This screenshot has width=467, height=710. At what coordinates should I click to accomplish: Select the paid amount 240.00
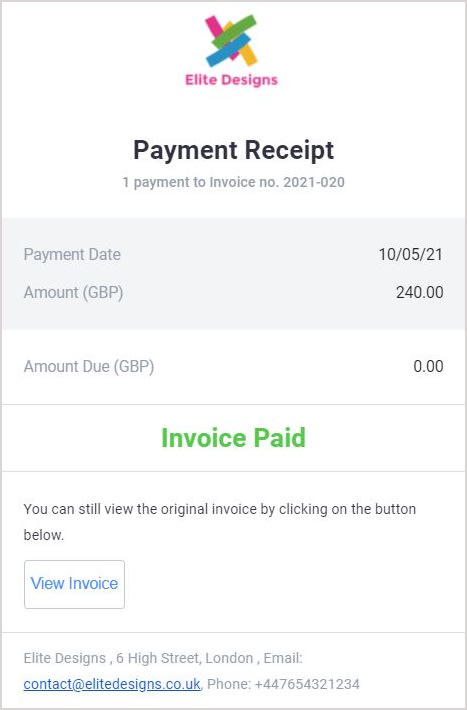pyautogui.click(x=419, y=293)
